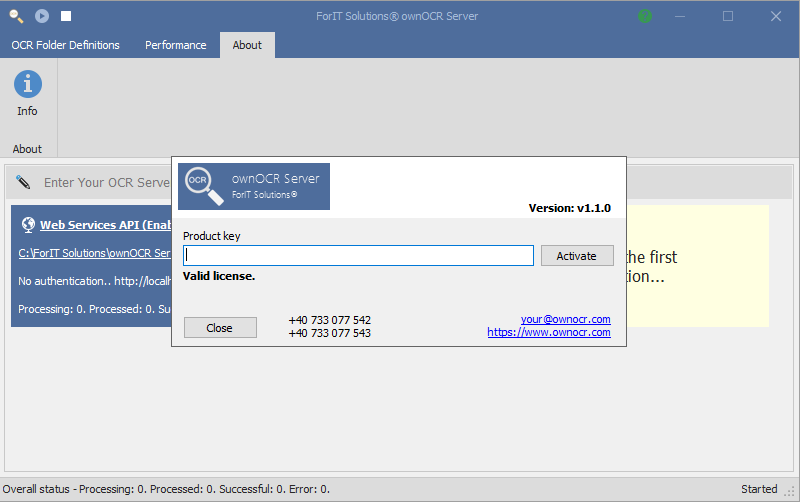Start the OCR service with the play icon
This screenshot has height=502, width=800.
tap(42, 16)
